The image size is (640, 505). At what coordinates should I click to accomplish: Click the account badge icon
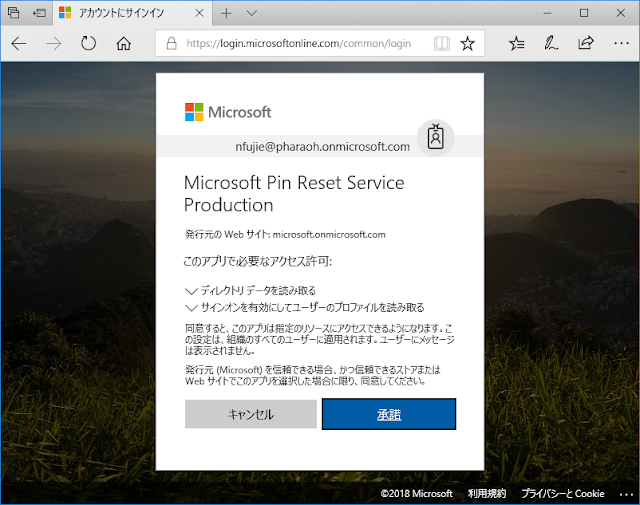point(436,138)
